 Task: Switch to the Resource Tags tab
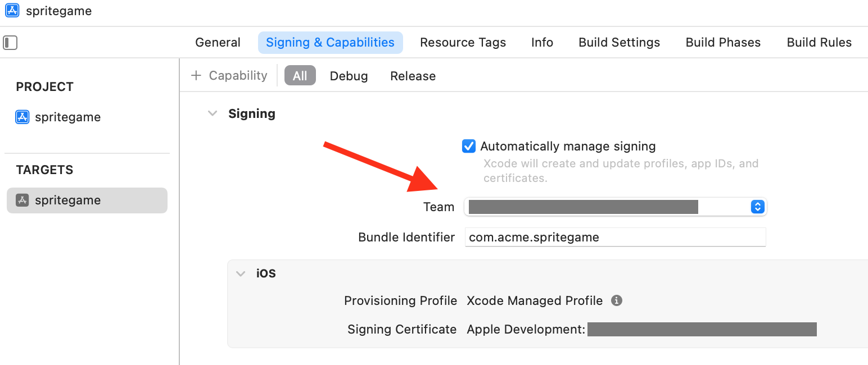[463, 42]
